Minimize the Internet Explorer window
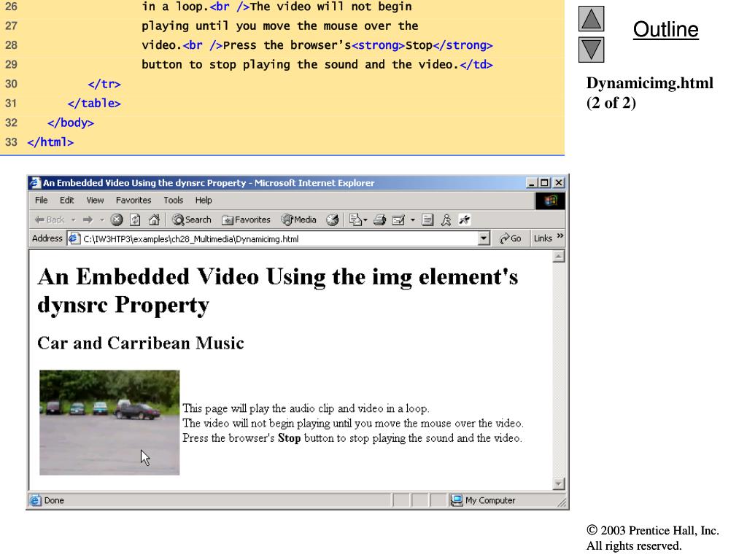The height and width of the screenshot is (560, 747). (532, 183)
